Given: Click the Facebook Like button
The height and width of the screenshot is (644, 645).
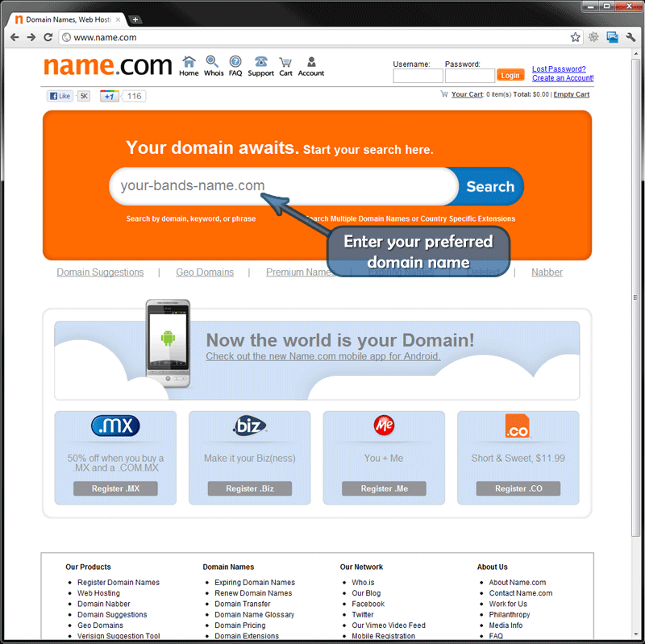Looking at the screenshot, I should (60, 96).
